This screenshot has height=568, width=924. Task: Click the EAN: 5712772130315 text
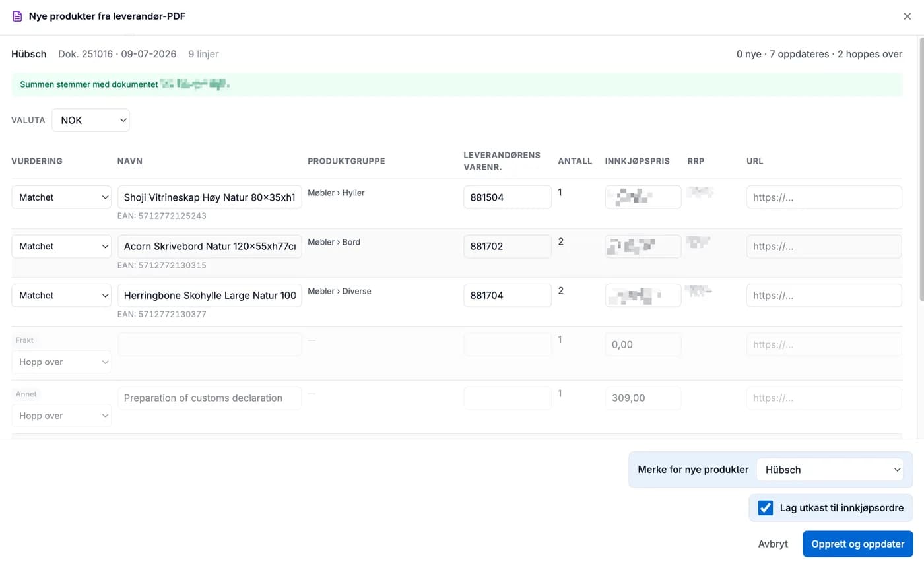pos(162,265)
